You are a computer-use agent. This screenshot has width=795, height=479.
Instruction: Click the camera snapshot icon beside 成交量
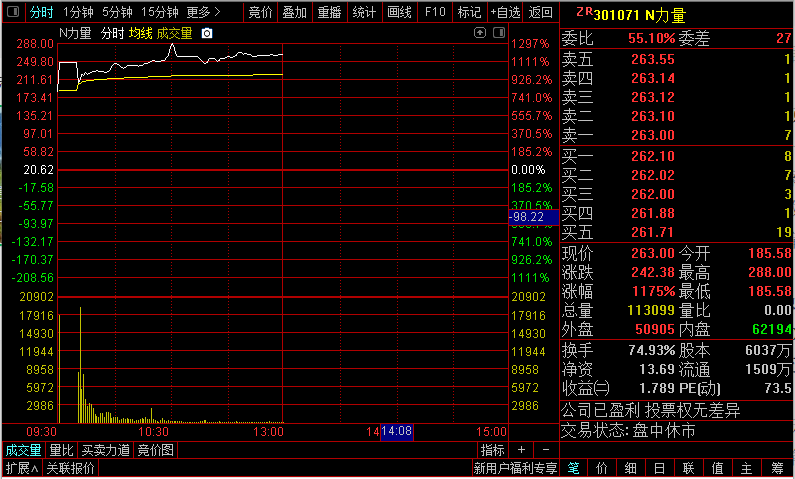pyautogui.click(x=207, y=33)
